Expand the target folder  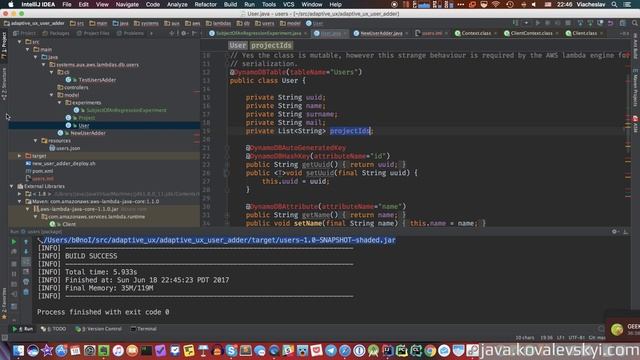(19, 156)
